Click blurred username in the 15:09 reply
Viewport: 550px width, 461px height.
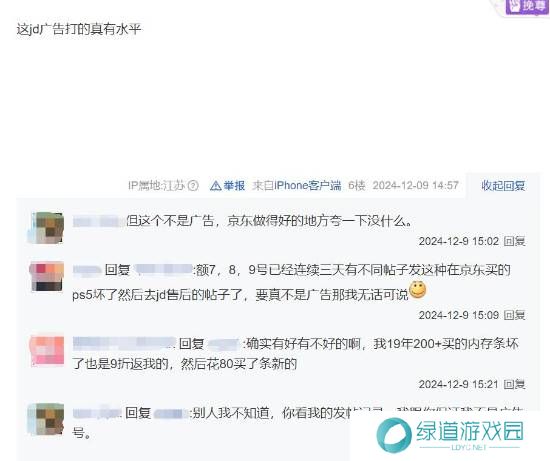click(x=87, y=270)
